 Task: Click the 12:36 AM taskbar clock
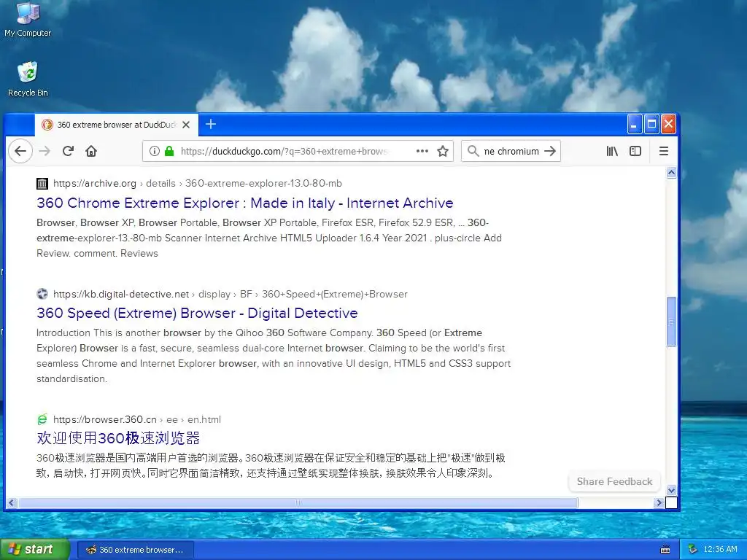(x=720, y=550)
